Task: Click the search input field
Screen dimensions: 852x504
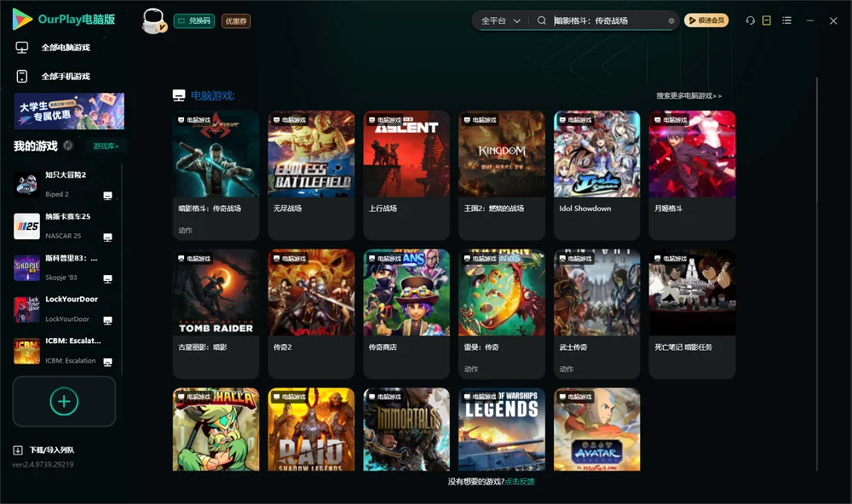Action: [x=608, y=20]
